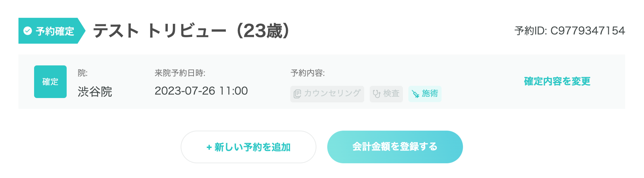Click the syringe icon beside 施術
Screen dimensions: 644x178
[x=415, y=94]
